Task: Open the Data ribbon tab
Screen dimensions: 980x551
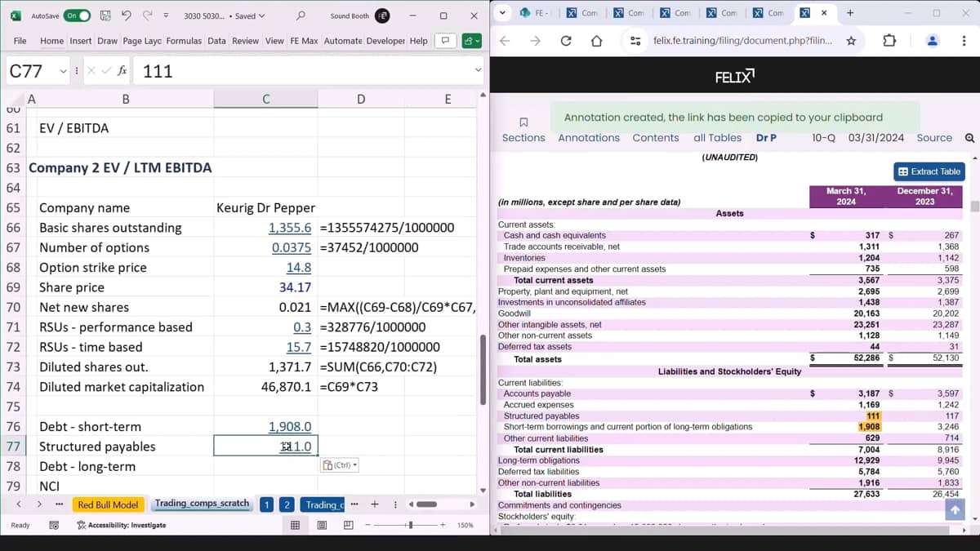Action: pos(216,41)
